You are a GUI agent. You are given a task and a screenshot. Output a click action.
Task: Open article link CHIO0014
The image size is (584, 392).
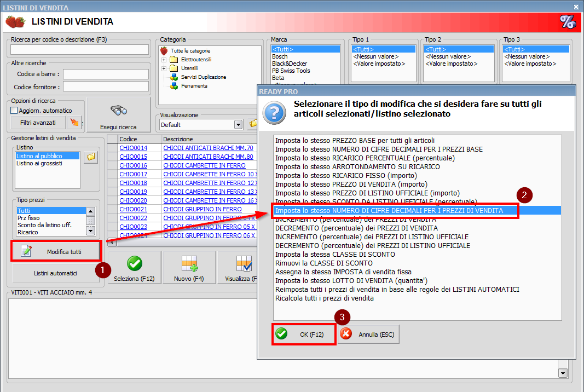[x=134, y=148]
